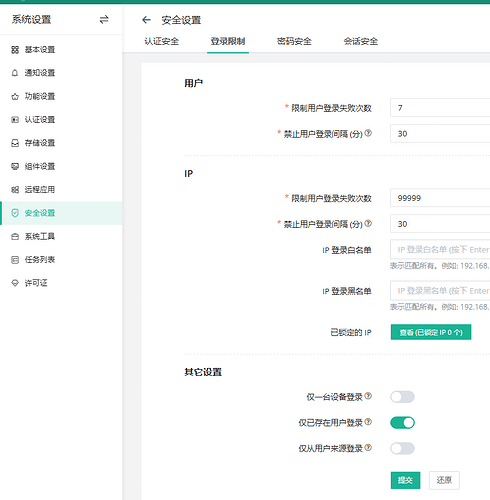Disable the 仅已存在用户登录 switch

click(x=402, y=423)
